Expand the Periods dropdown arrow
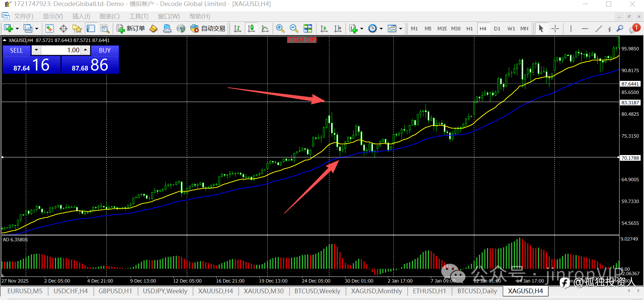Viewport: 644px width, 300px height. 381,29
